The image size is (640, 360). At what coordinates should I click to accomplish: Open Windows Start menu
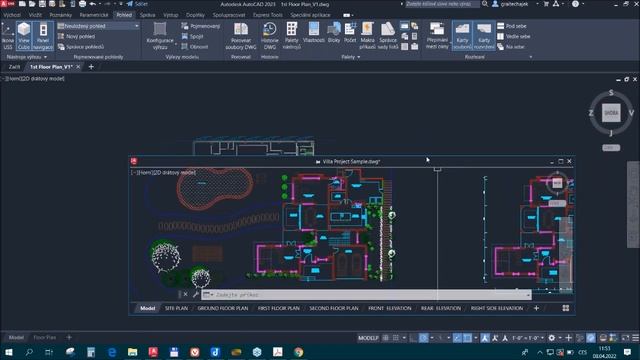[8, 352]
